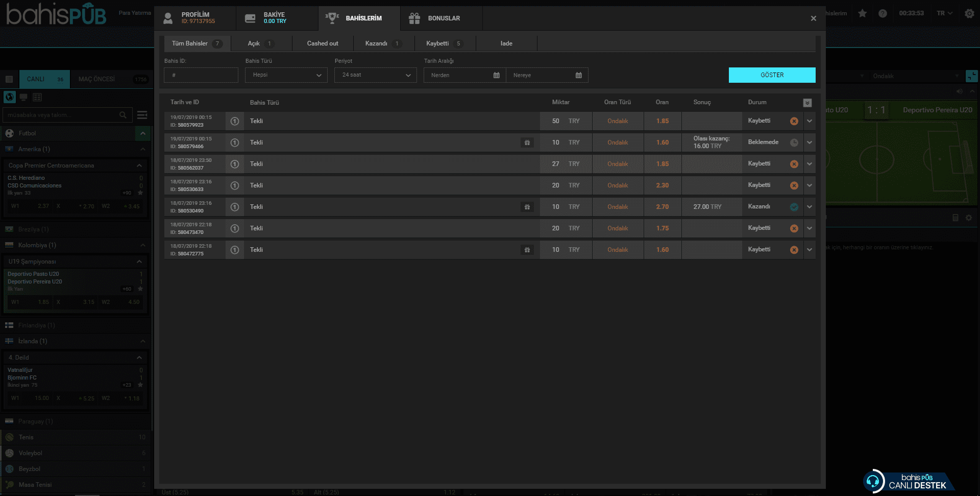980x496 pixels.
Task: Open the help question mark icon
Action: (883, 13)
